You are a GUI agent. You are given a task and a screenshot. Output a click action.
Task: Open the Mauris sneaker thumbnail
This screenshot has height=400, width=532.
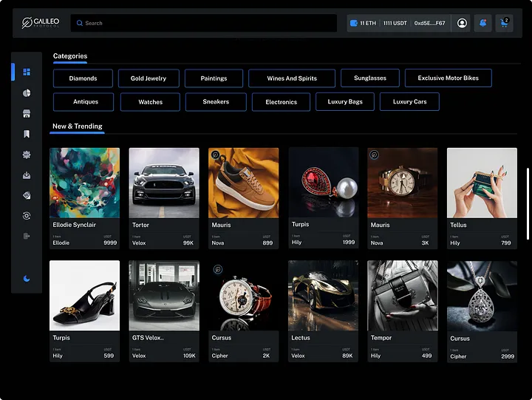[x=244, y=183]
